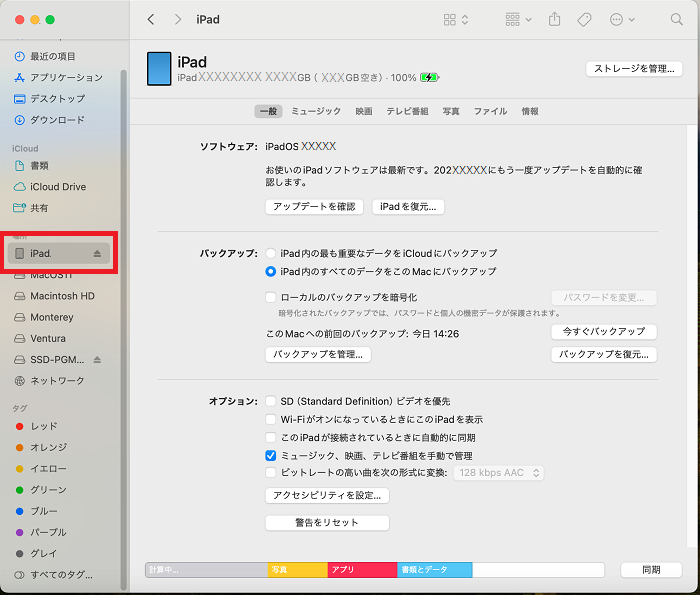
Task: Open アプリケーション in the sidebar
Action: (x=58, y=78)
